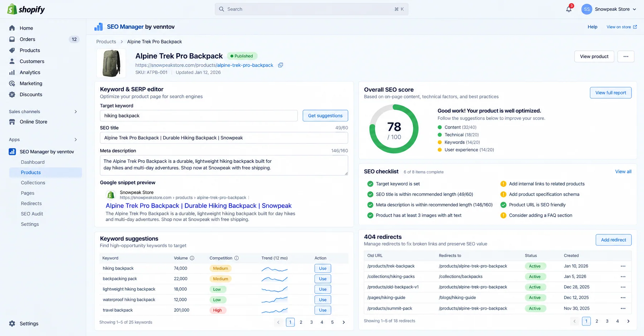Viewport: 644px width, 336px height.
Task: Expand the Apps section chevron
Action: (x=75, y=140)
